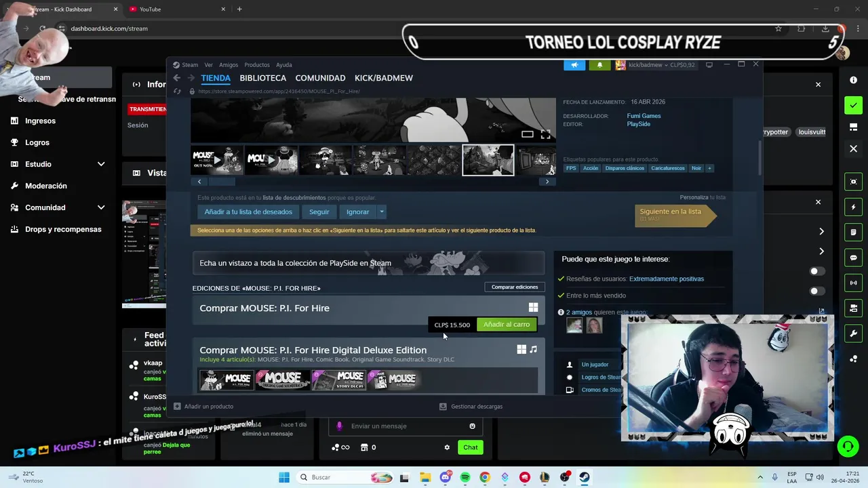868x488 pixels.
Task: Open Kick chat settings gear
Action: click(447, 447)
